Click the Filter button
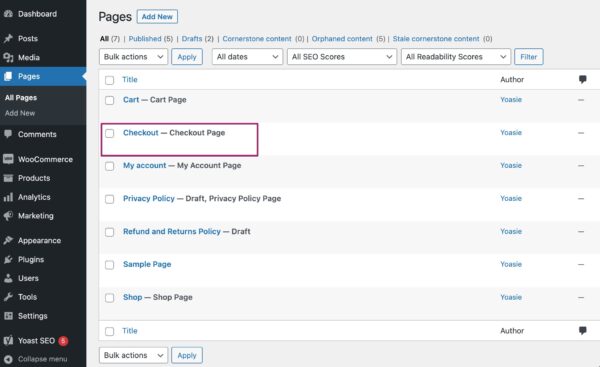The width and height of the screenshot is (600, 367). pos(529,57)
